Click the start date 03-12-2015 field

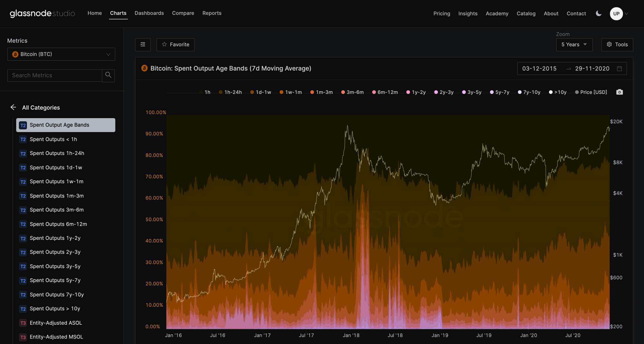point(539,69)
